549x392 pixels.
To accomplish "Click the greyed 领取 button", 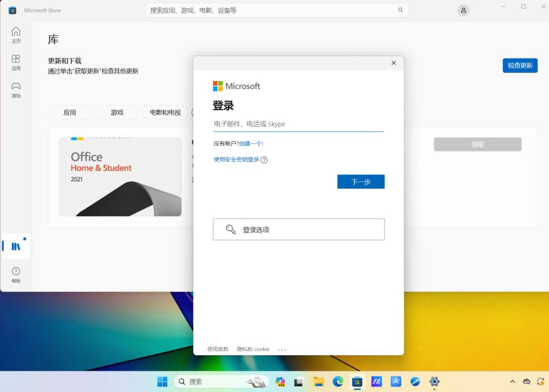I will [477, 145].
